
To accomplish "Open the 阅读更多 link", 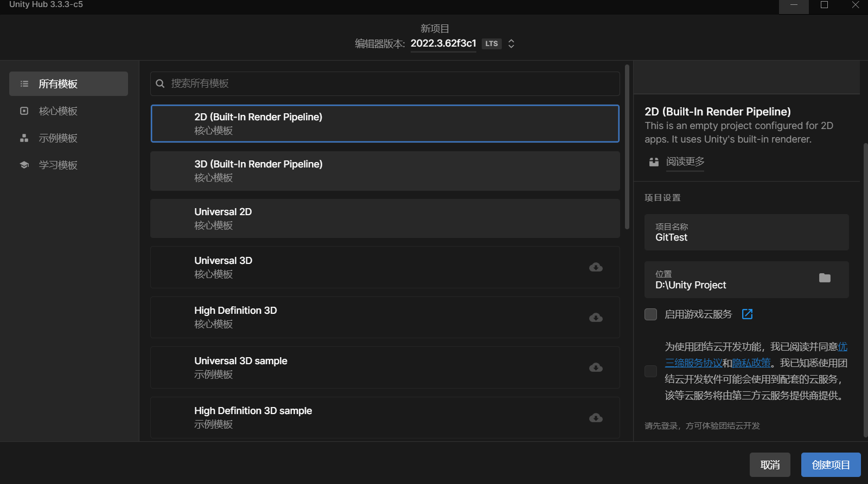I will (x=685, y=162).
